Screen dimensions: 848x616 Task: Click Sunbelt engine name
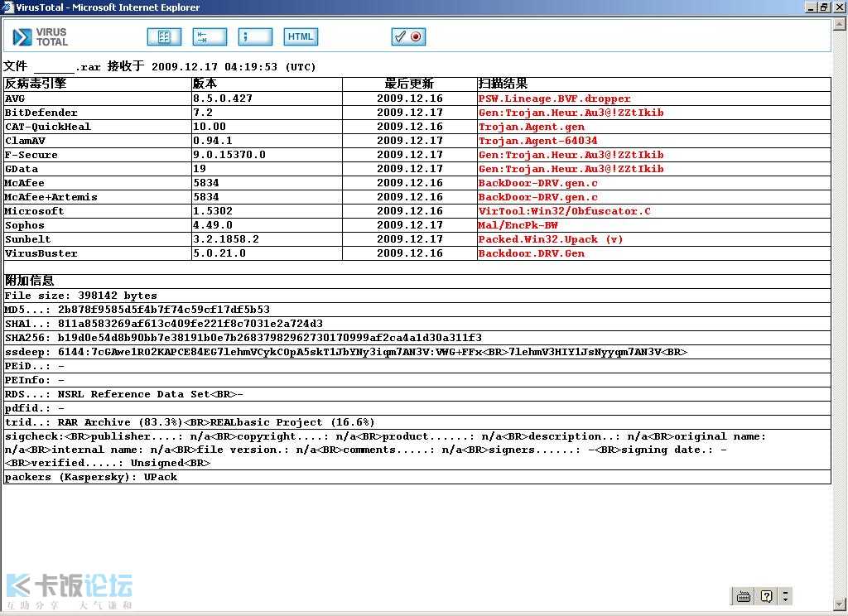coord(27,239)
